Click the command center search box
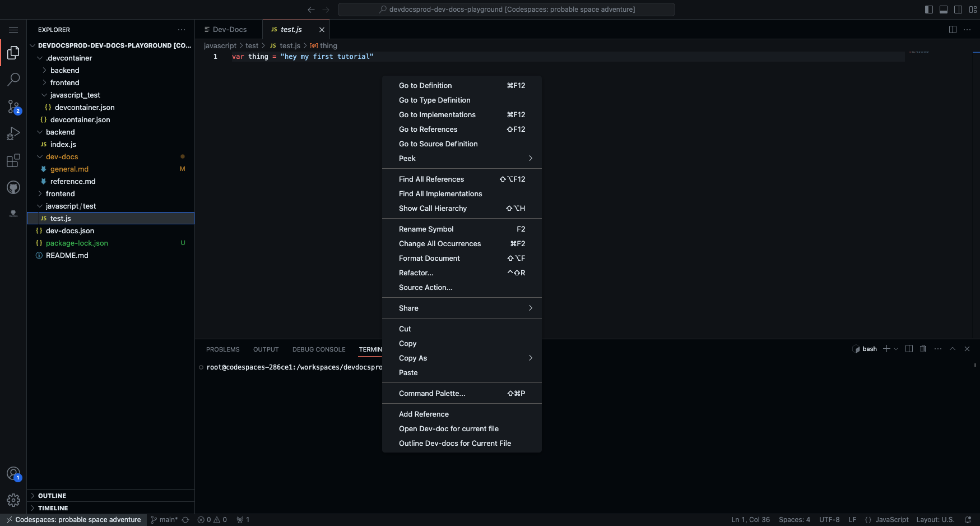This screenshot has height=526, width=980. click(x=506, y=10)
